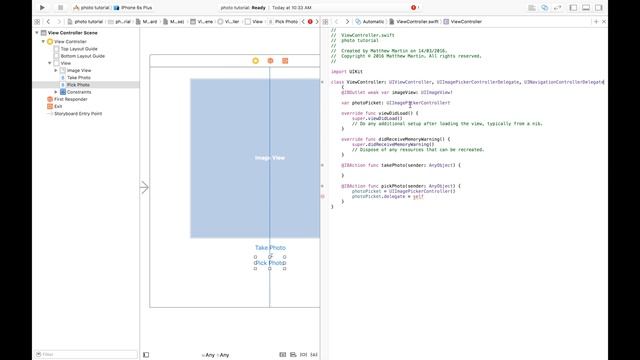This screenshot has width=640, height=360.
Task: Click the storyboard entry point arrow
Action: point(144,187)
